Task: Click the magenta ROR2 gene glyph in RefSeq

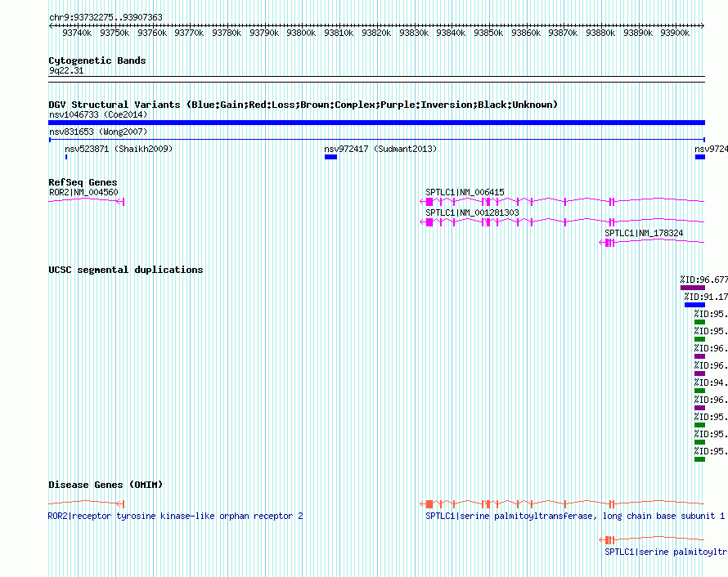Action: click(x=87, y=201)
